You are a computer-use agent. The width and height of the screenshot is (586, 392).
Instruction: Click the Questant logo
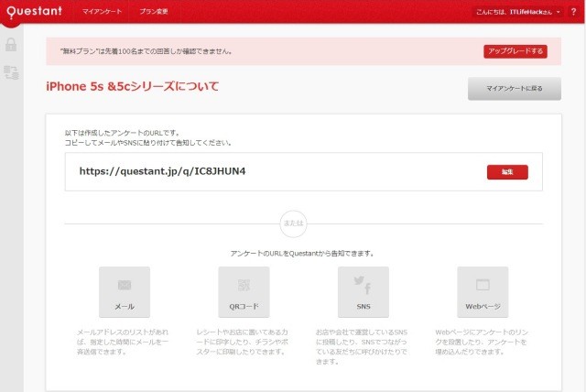(35, 11)
